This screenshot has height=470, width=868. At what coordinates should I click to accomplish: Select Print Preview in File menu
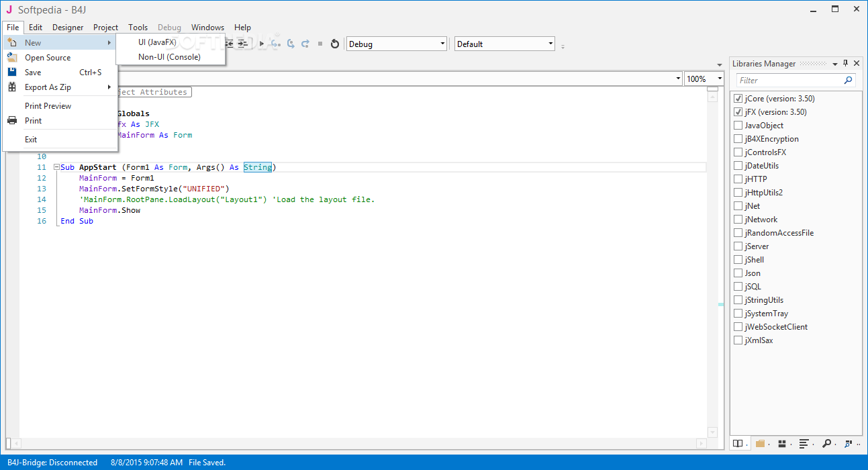60,105
